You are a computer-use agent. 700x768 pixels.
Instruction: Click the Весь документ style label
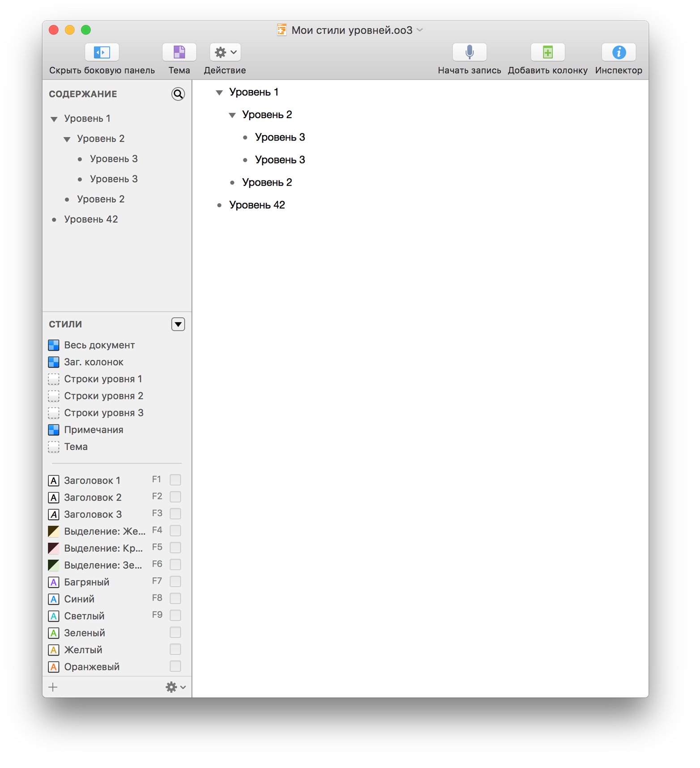tap(99, 345)
